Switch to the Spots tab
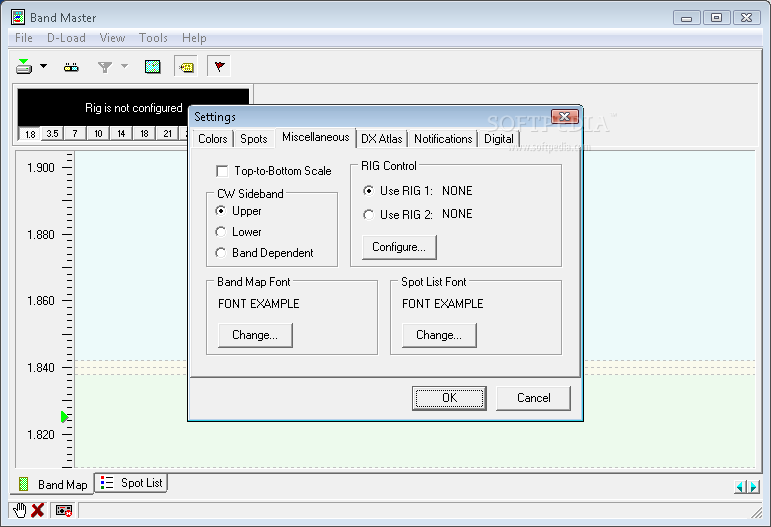Viewport: 771px width, 527px height. [254, 139]
